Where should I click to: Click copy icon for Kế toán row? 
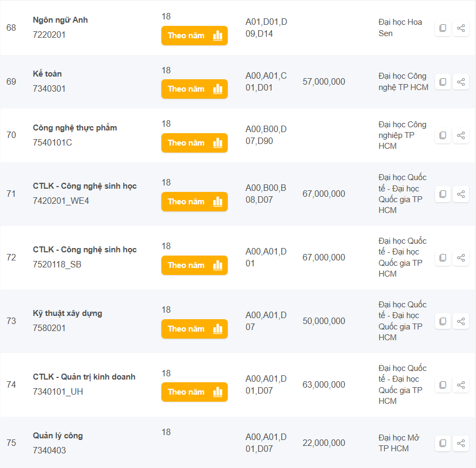[x=443, y=82]
